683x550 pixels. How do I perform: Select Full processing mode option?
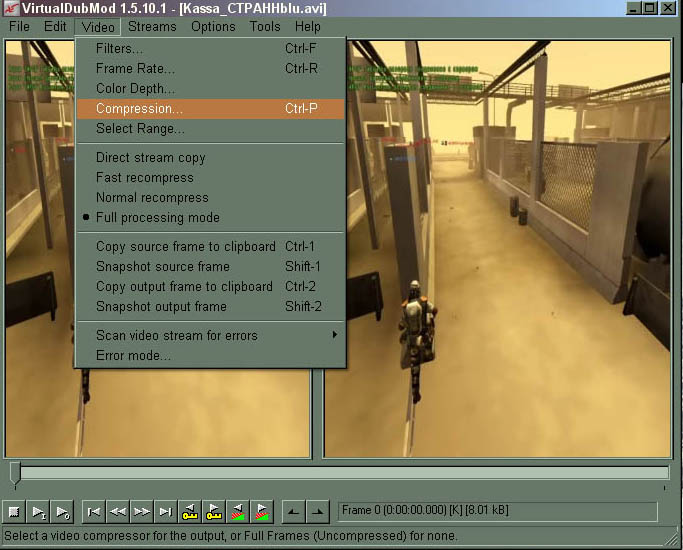pos(211,218)
